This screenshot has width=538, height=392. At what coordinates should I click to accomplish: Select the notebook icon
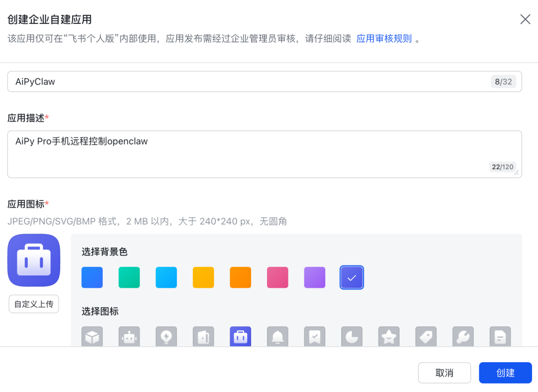[203, 336]
